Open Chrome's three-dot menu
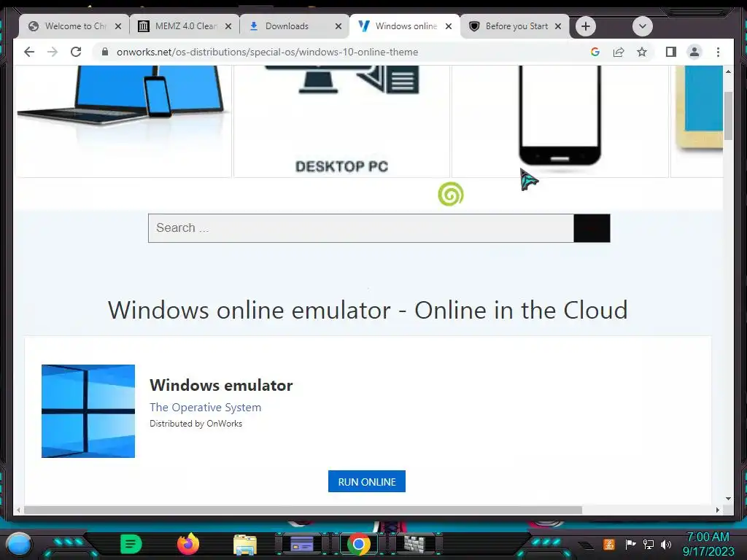This screenshot has width=747, height=560. [x=718, y=52]
